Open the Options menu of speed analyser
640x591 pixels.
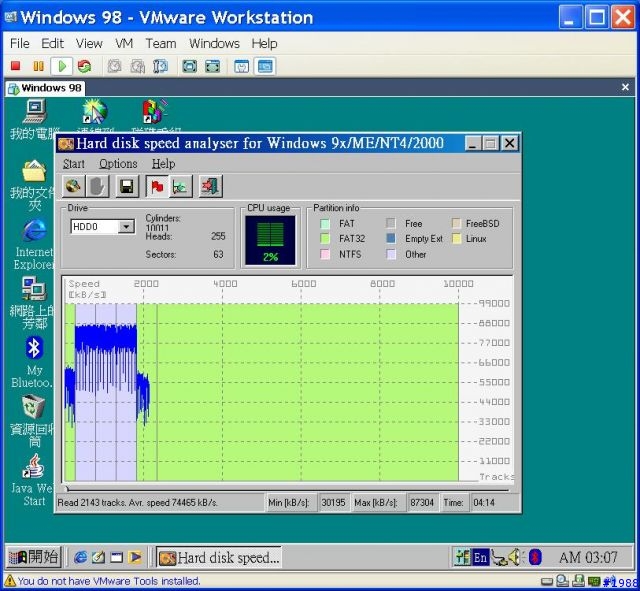118,164
